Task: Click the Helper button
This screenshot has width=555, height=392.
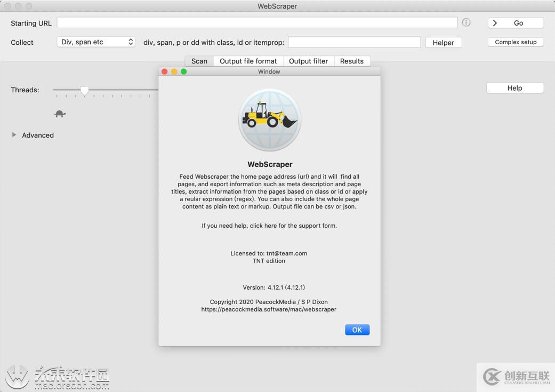Action: pyautogui.click(x=443, y=42)
